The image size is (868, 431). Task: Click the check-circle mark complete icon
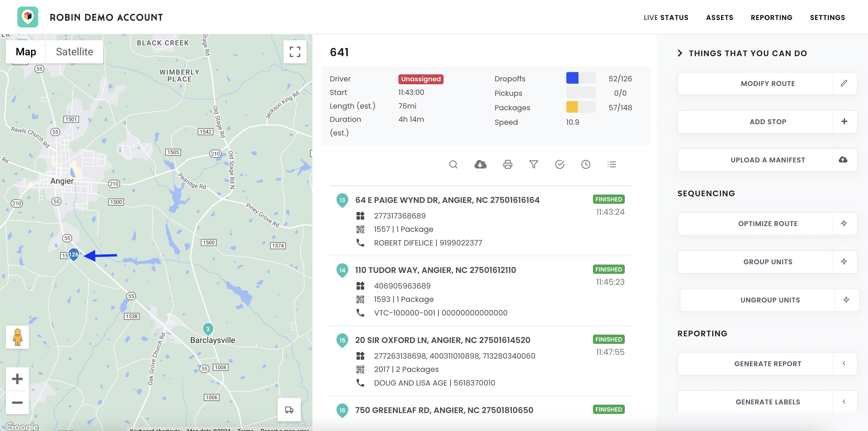(560, 164)
